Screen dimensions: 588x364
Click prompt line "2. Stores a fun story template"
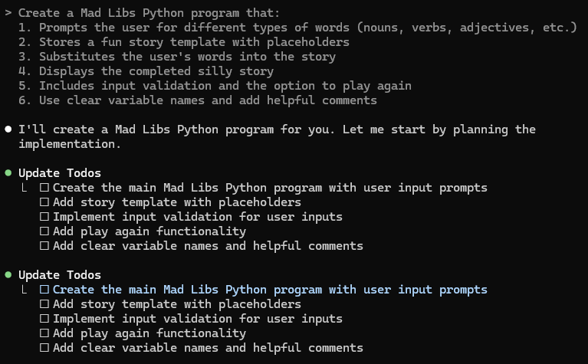coord(184,42)
